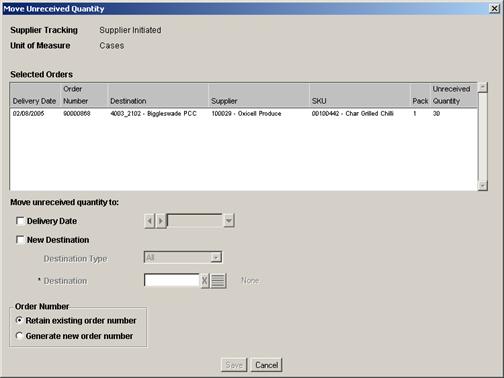Sort by the Delivery Date column header
This screenshot has width=504, height=378.
(35, 95)
